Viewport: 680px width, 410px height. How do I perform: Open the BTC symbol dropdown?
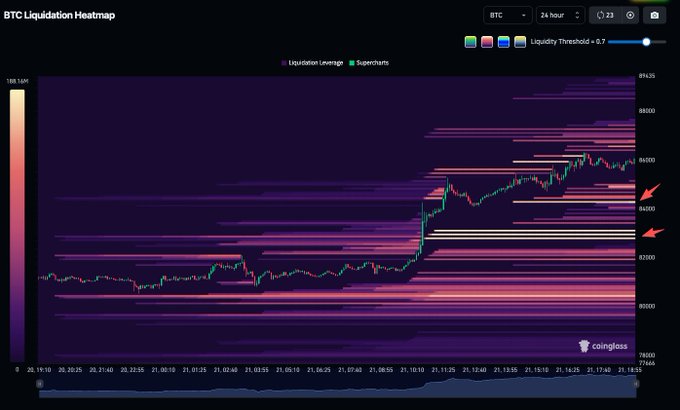click(x=508, y=15)
